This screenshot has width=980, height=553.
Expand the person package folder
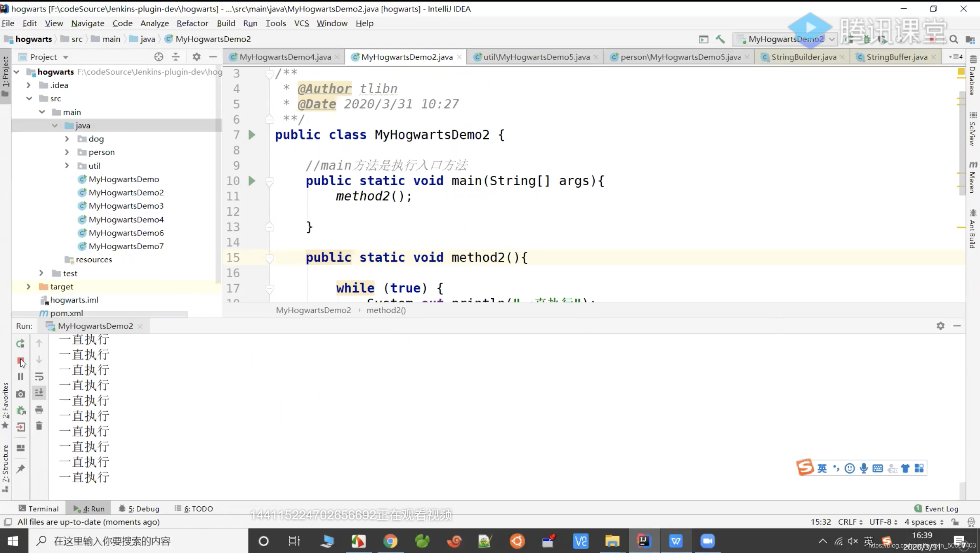click(67, 152)
